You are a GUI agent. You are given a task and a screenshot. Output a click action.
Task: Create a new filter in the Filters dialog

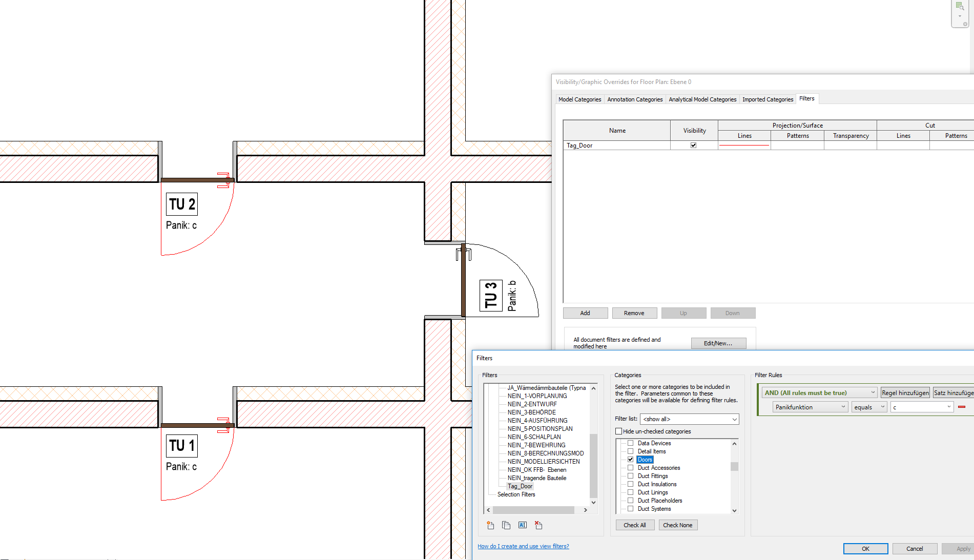[x=490, y=525]
